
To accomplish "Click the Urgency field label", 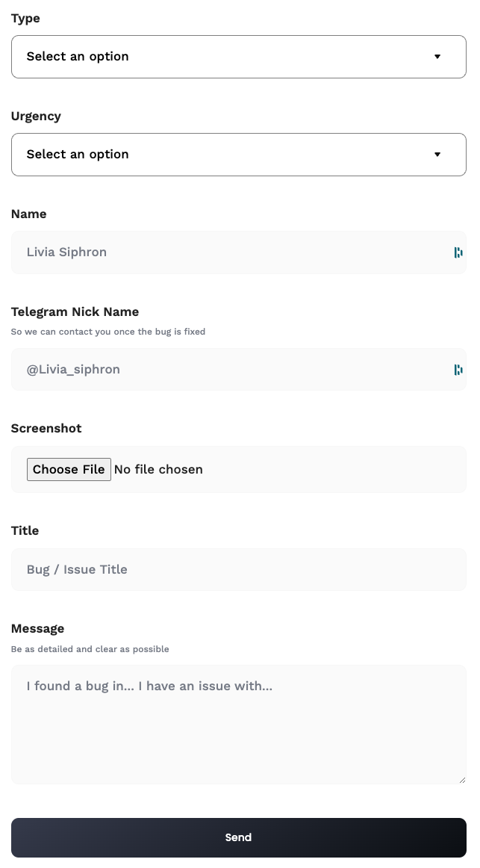I will (36, 117).
